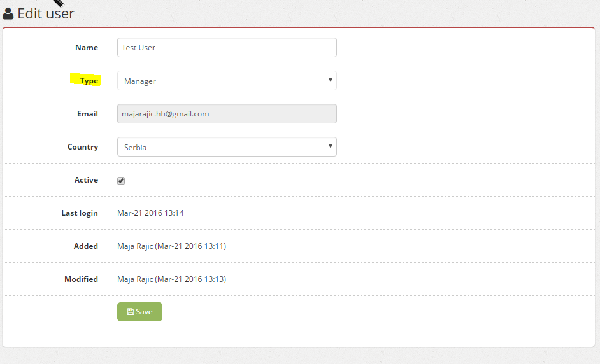Click the disabled Email field
The width and height of the screenshot is (600, 364).
(227, 113)
